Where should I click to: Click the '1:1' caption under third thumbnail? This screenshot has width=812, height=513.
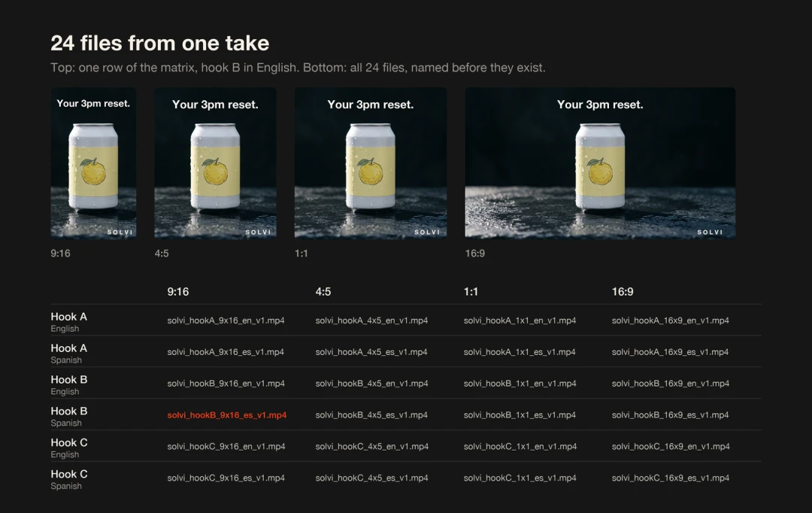click(x=301, y=253)
